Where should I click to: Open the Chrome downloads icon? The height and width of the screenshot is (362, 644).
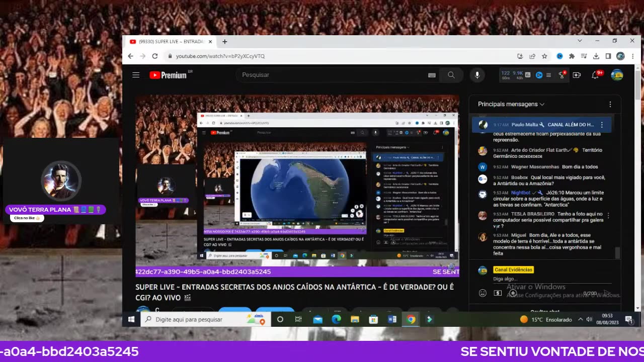(x=596, y=56)
